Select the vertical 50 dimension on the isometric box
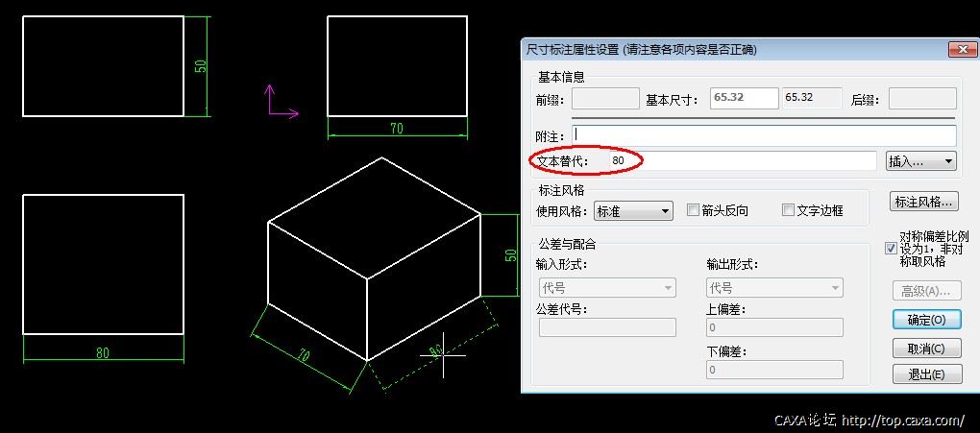 [x=511, y=255]
